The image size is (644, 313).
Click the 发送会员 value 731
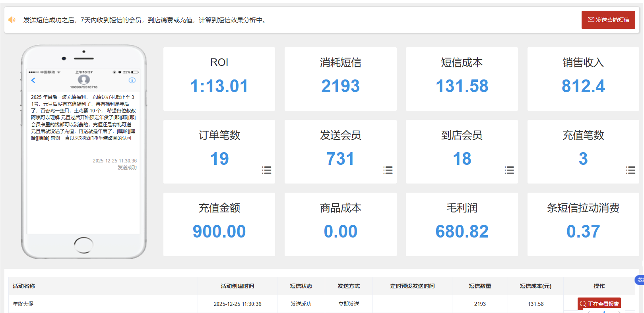(x=341, y=159)
